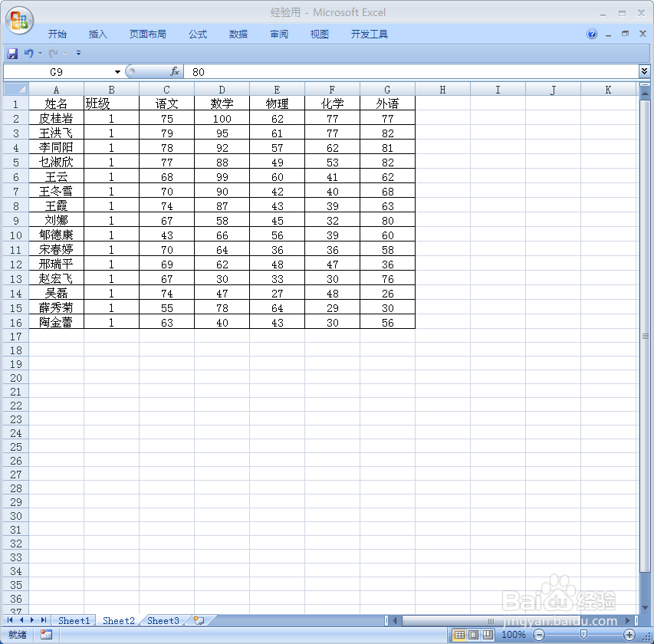
Task: Click the zoom out minus button
Action: point(539,635)
